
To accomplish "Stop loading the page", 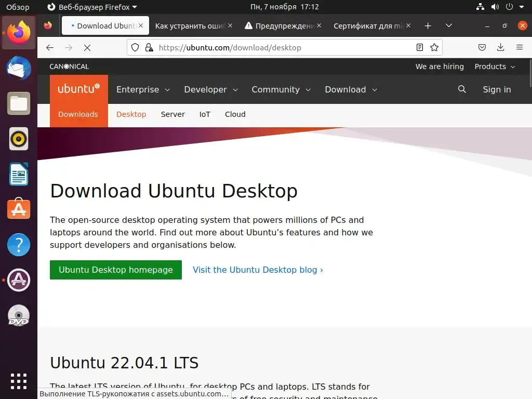I will [x=87, y=48].
